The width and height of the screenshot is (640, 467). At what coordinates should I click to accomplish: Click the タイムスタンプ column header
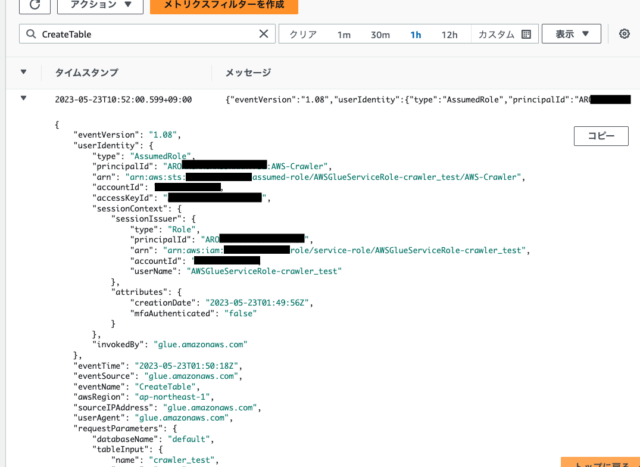click(87, 73)
